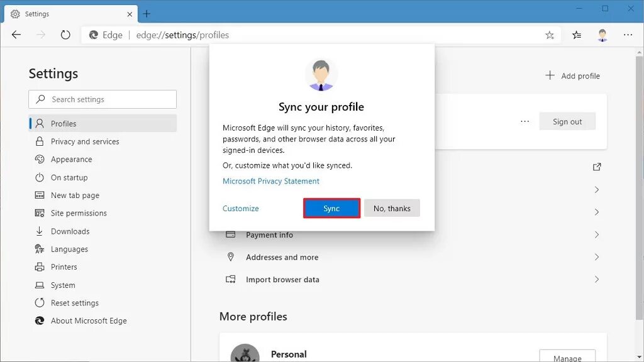The image size is (644, 362).
Task: Add this page to favorites star
Action: 550,35
